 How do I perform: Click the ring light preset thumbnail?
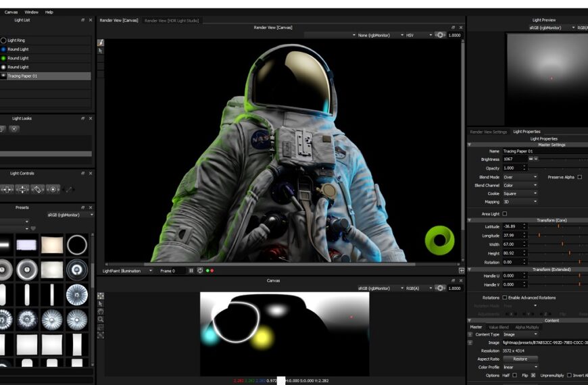point(77,245)
